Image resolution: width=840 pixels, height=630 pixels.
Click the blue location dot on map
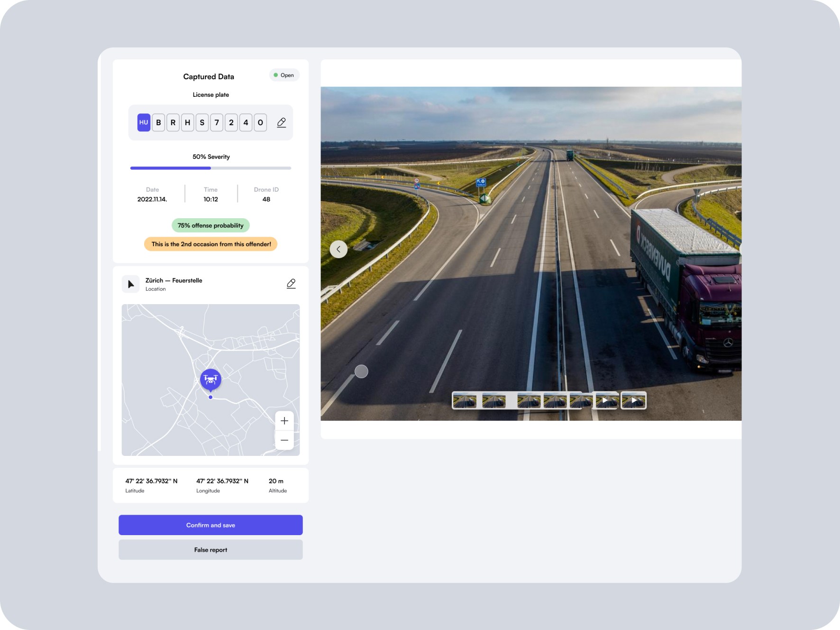point(210,397)
